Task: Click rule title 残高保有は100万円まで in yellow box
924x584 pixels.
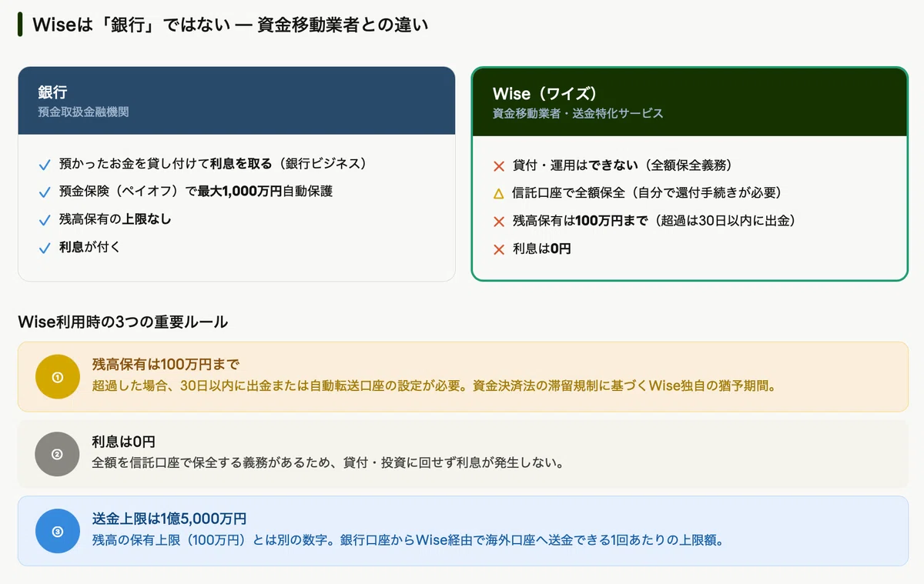Action: (x=166, y=365)
